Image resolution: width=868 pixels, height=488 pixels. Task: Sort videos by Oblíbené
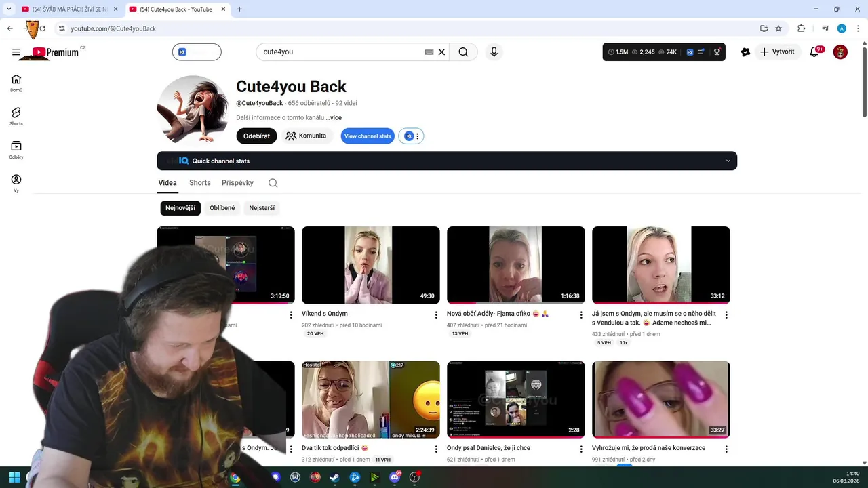pyautogui.click(x=222, y=208)
